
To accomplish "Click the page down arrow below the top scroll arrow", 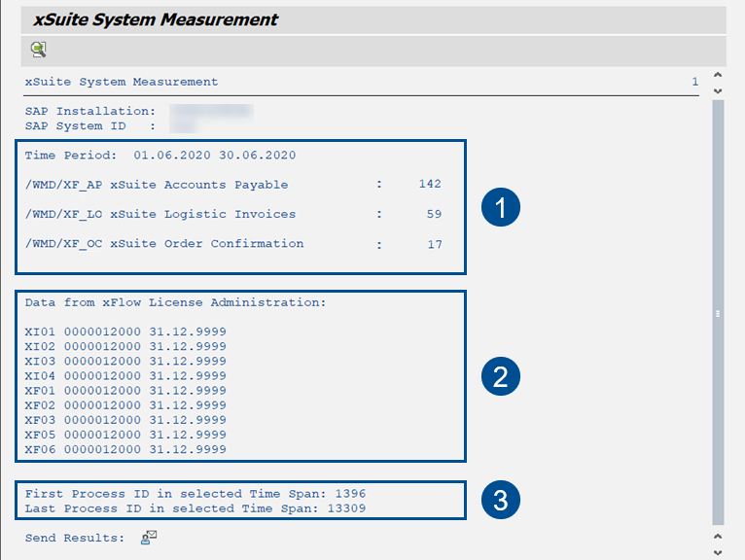I will (719, 90).
